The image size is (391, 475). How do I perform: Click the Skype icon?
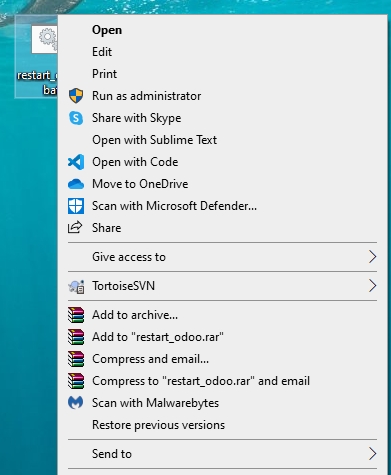pos(76,118)
